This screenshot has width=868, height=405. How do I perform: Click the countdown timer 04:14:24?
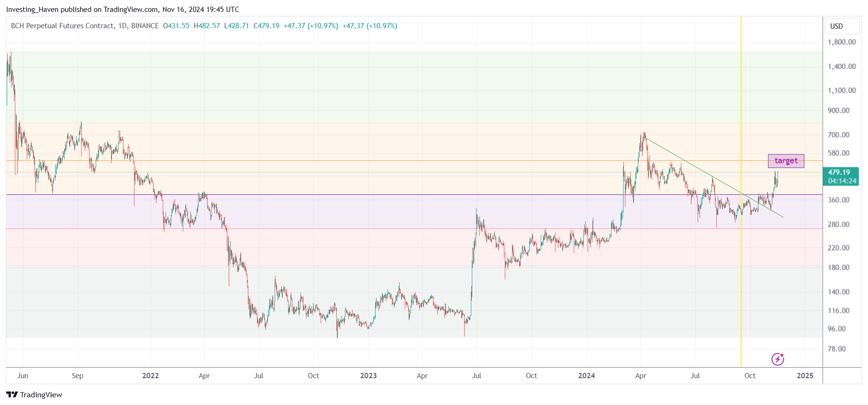click(842, 181)
